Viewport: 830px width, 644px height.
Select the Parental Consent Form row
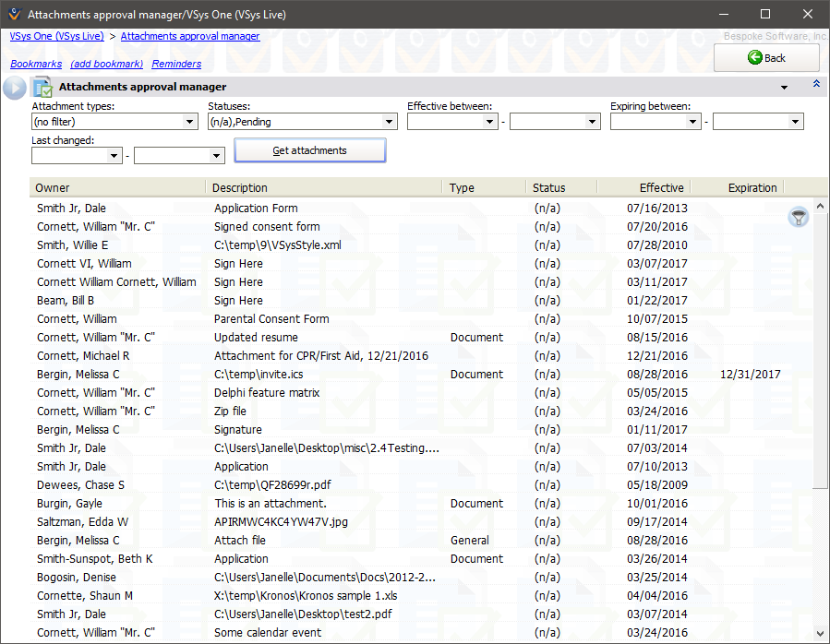click(x=271, y=319)
